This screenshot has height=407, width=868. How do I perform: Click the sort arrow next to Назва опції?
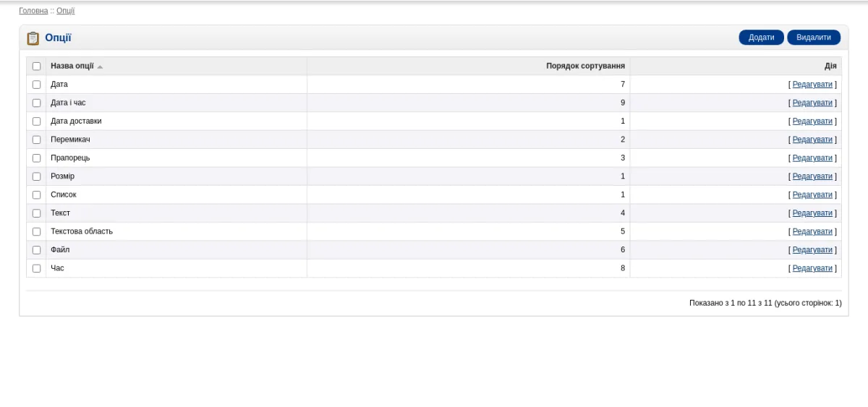(x=100, y=67)
